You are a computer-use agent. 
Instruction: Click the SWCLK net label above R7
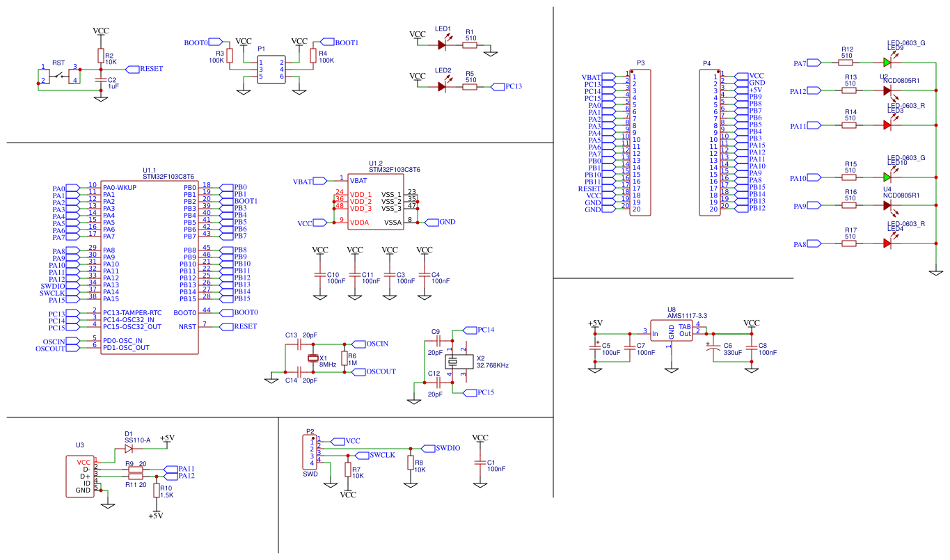point(375,455)
